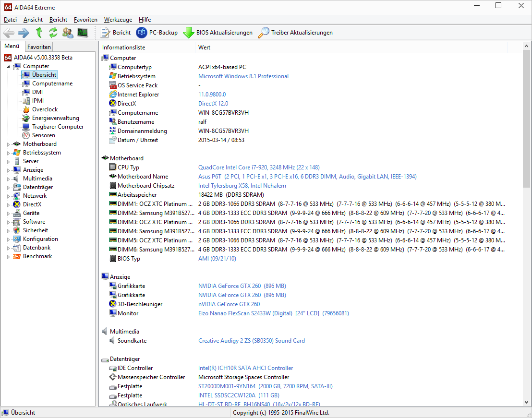The image size is (532, 418).
Task: Select Overclock in the Computer tree
Action: 45,109
